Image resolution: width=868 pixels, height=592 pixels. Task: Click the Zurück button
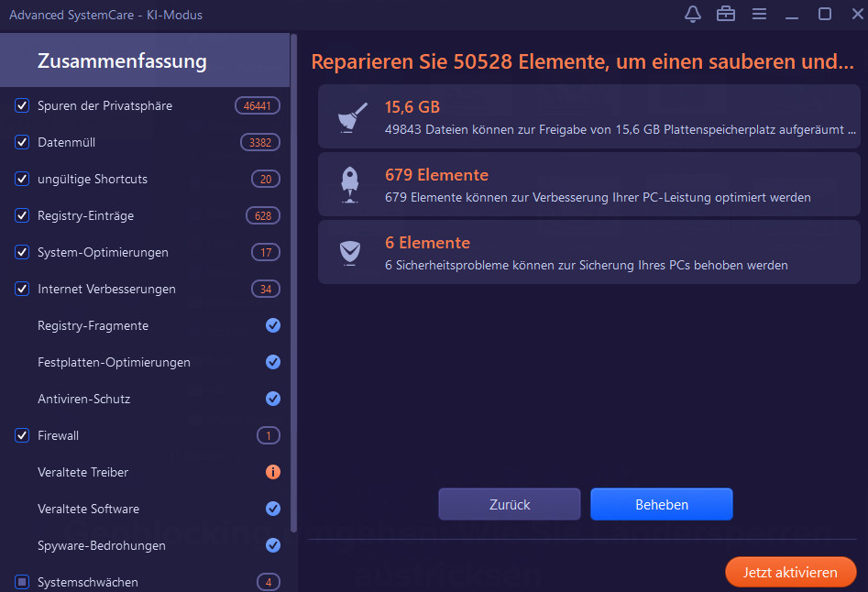point(510,504)
